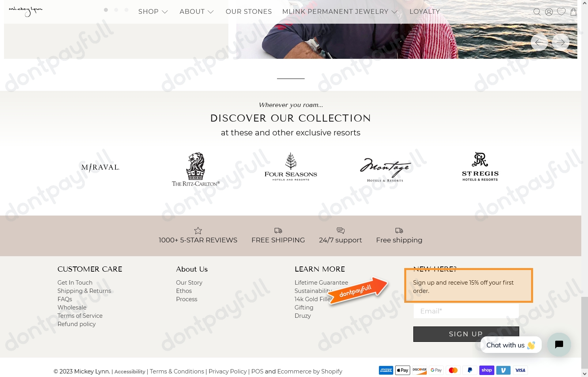Select the first carousel dot
This screenshot has width=588, height=377.
point(106,9)
